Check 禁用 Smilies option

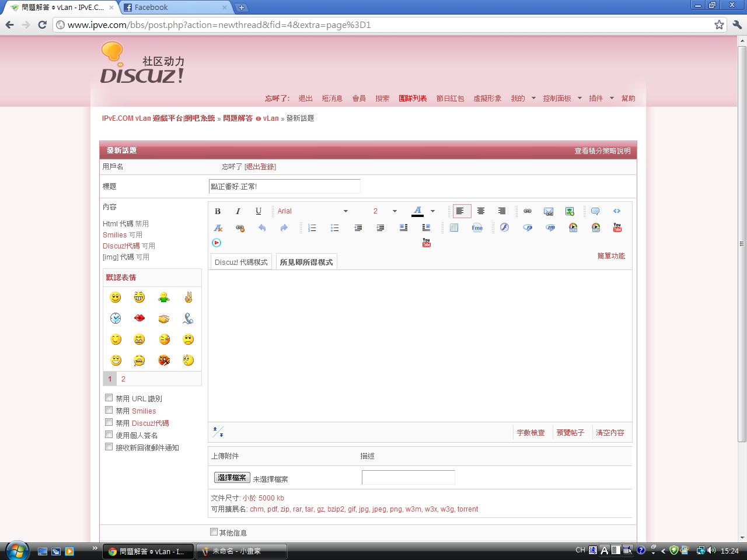tap(109, 410)
